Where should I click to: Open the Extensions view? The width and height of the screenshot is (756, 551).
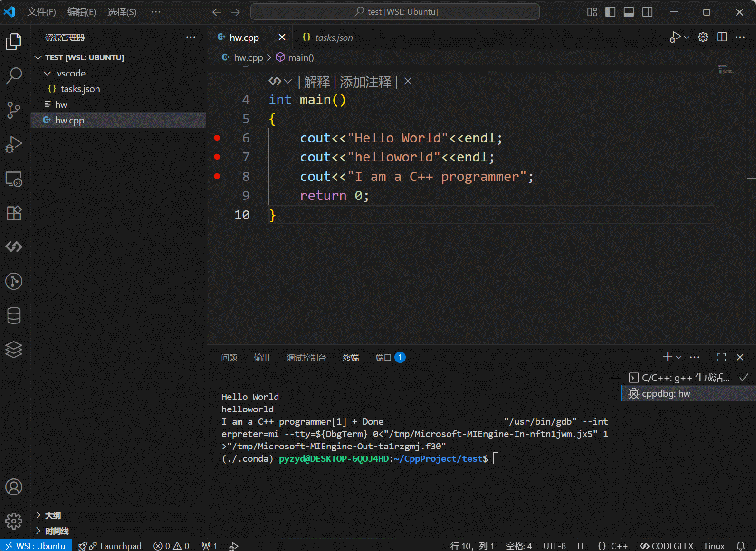14,213
